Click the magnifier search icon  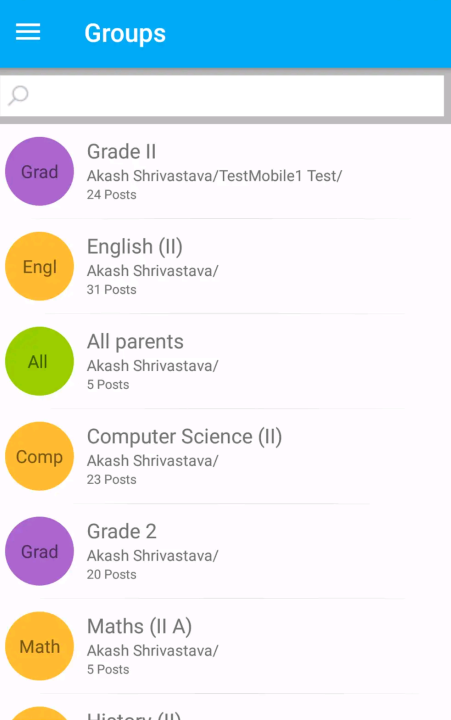tap(18, 96)
